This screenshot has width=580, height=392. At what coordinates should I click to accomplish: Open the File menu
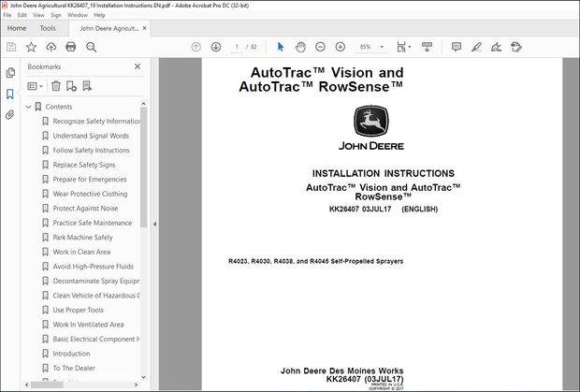7,15
